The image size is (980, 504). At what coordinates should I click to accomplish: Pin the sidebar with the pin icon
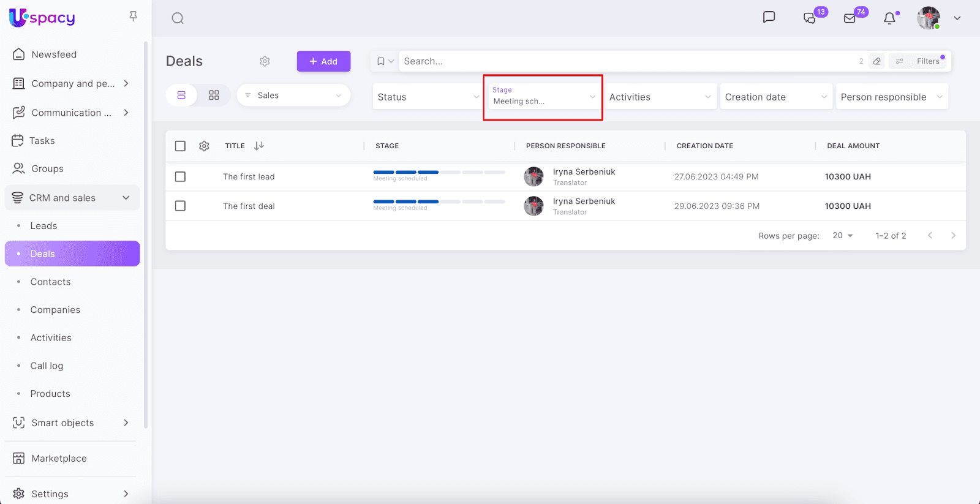[x=133, y=17]
